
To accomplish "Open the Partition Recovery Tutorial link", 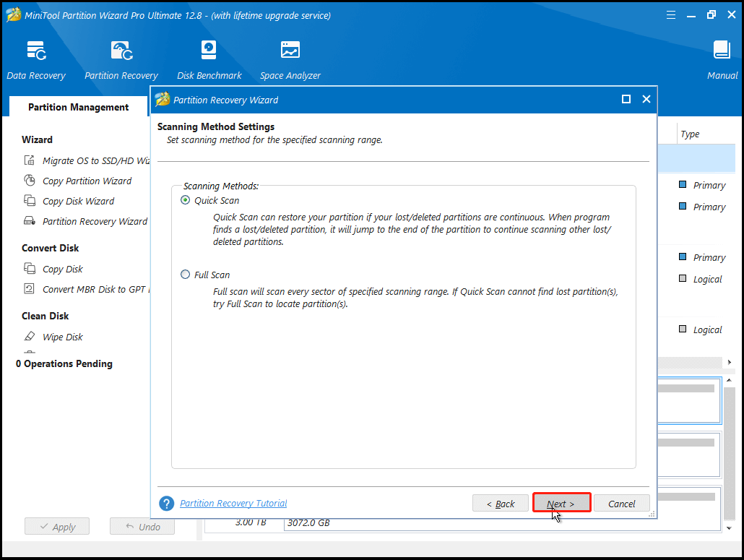I will click(233, 504).
